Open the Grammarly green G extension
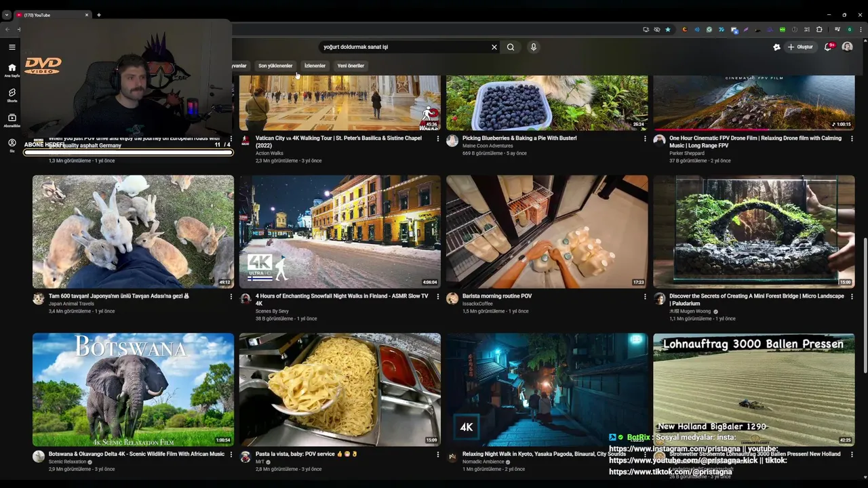Viewport: 868px width, 488px height. pyautogui.click(x=709, y=29)
